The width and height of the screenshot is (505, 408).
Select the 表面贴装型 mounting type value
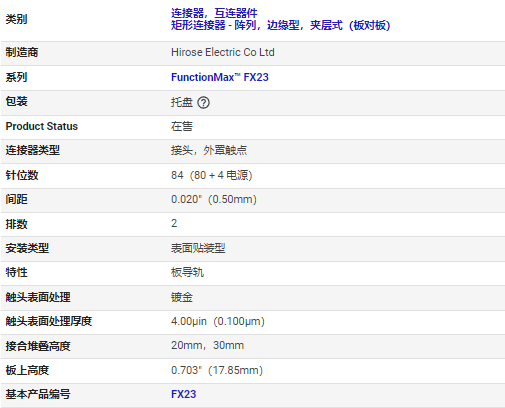[198, 248]
